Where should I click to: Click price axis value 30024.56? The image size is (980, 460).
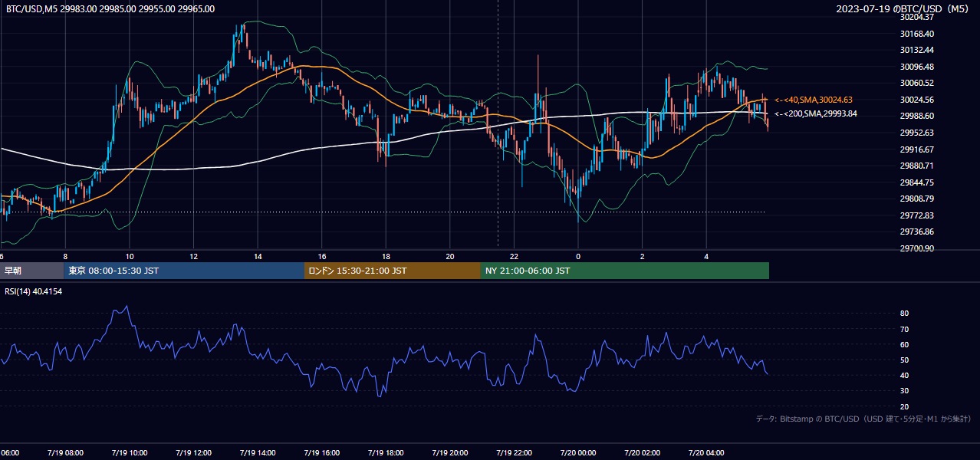(x=917, y=100)
